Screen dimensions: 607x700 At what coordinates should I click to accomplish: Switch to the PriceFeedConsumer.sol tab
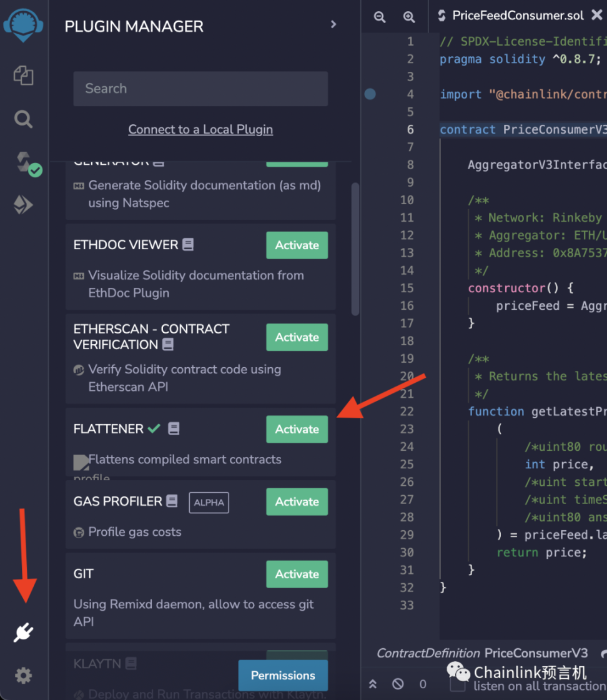point(518,16)
